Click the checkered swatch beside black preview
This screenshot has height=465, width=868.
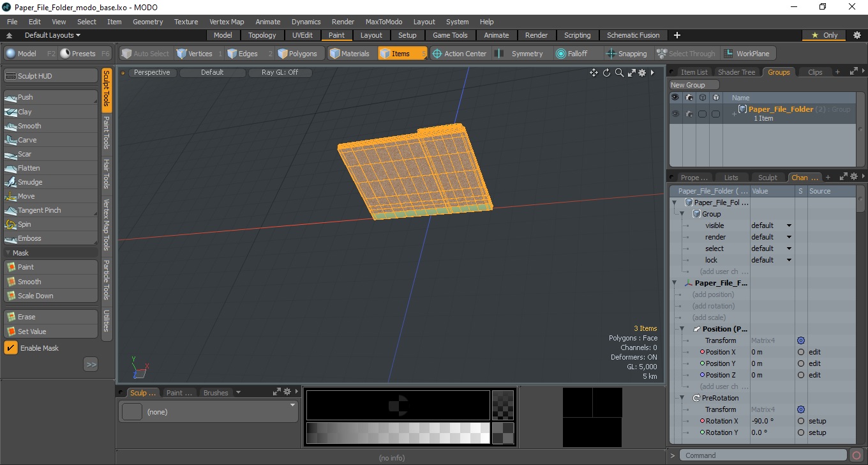(x=503, y=405)
